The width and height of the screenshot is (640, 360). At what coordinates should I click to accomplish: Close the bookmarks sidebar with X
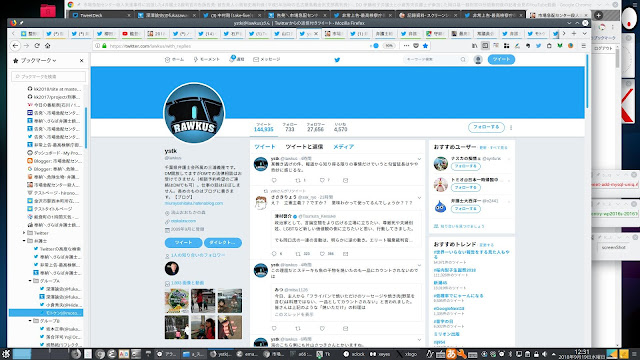[81, 60]
